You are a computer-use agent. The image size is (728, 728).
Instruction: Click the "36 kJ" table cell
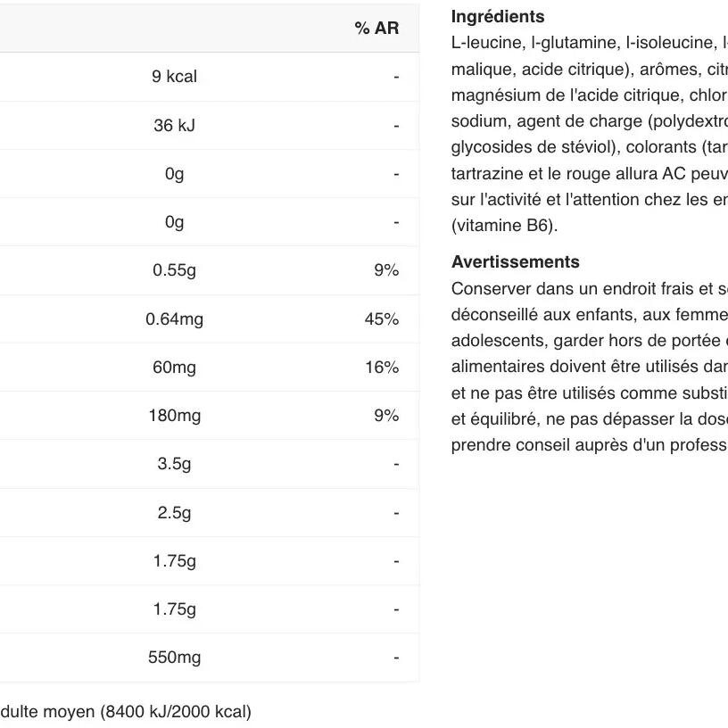click(x=174, y=126)
